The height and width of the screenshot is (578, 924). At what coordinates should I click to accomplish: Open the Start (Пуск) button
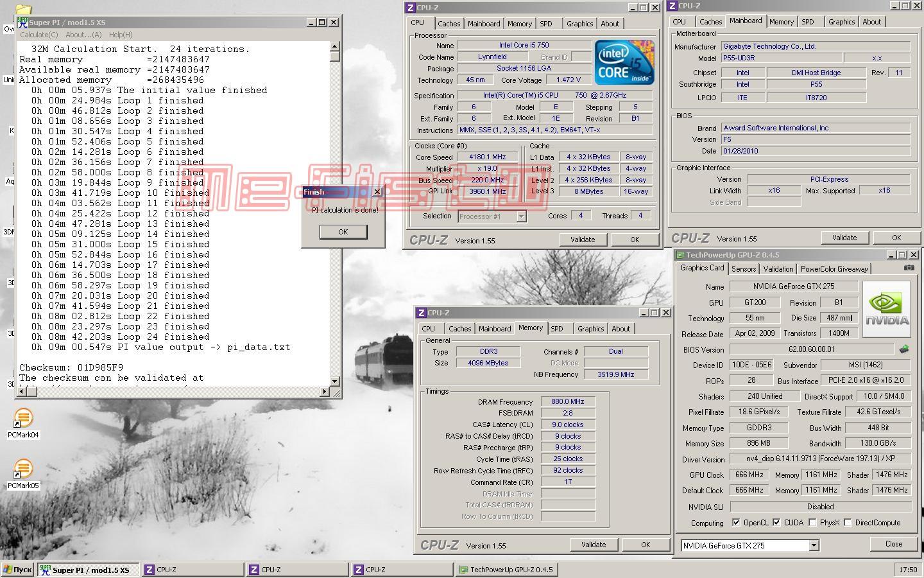coord(17,570)
